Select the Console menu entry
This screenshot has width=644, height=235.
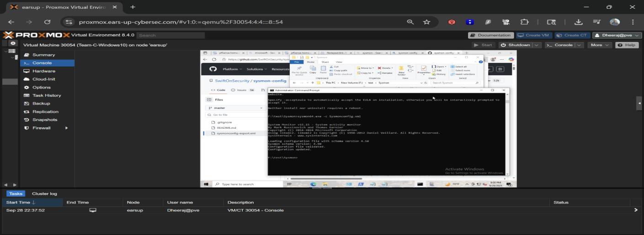click(x=47, y=63)
